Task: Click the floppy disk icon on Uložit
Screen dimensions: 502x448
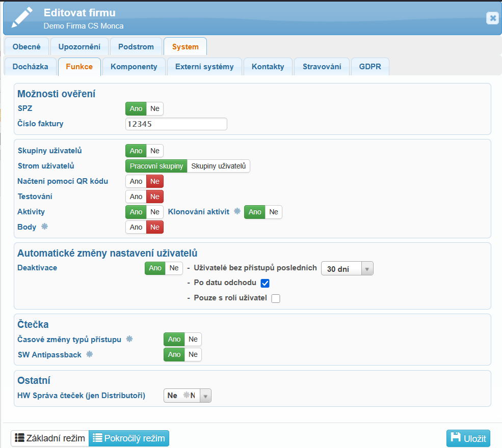Action: pos(456,438)
